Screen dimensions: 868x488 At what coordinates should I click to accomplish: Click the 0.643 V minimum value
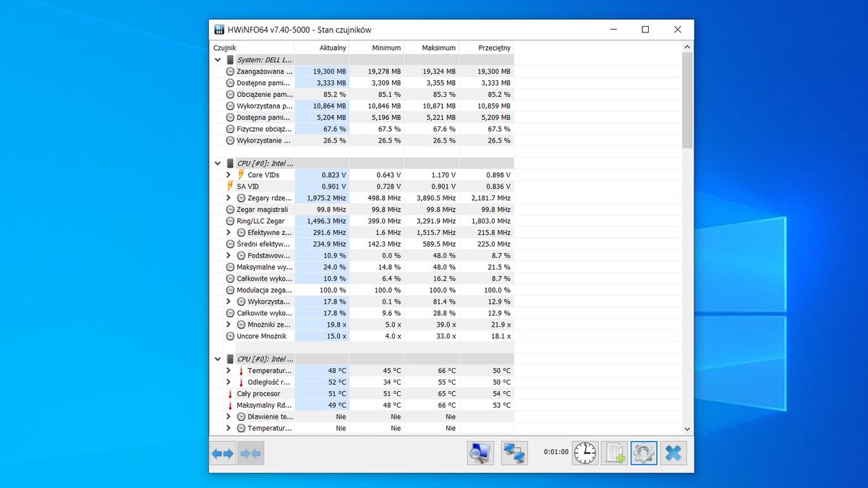point(388,175)
